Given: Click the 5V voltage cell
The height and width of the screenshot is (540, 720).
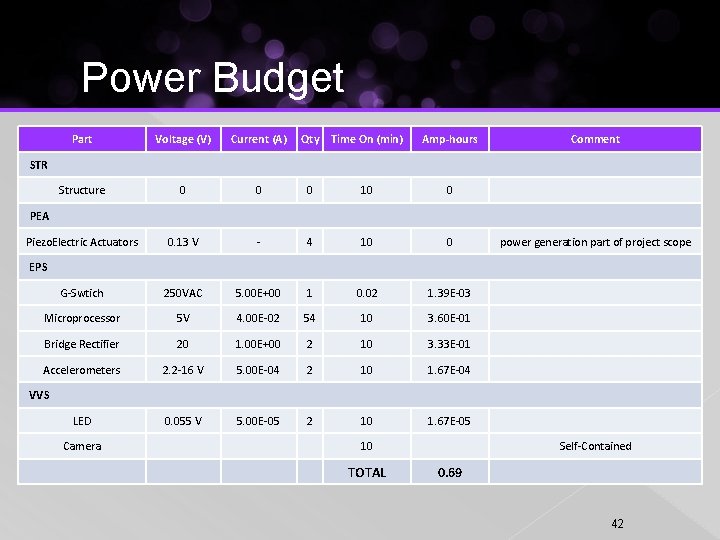Looking at the screenshot, I should tap(183, 318).
